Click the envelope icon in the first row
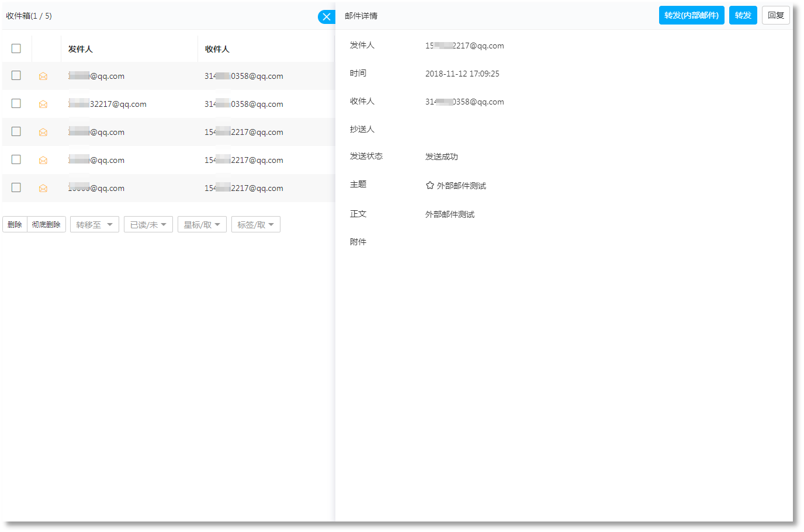Image resolution: width=804 pixels, height=532 pixels. click(x=43, y=76)
